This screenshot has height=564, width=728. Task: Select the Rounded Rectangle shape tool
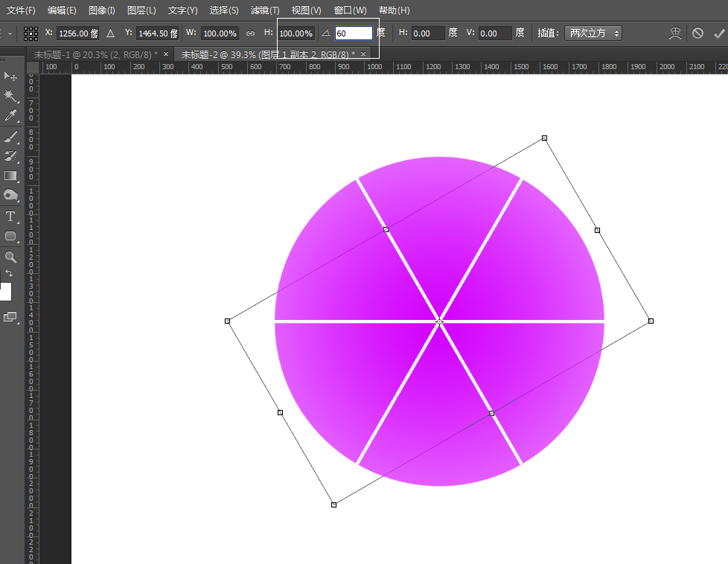[x=10, y=237]
